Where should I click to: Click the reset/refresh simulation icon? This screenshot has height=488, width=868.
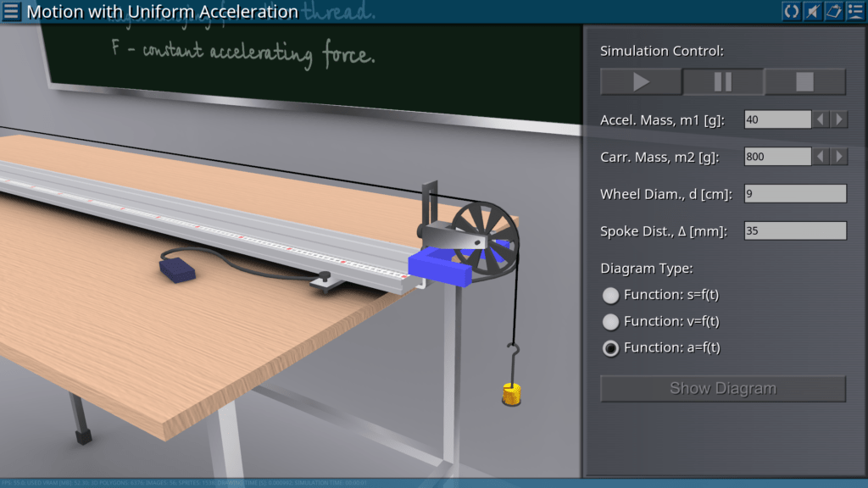(x=791, y=12)
